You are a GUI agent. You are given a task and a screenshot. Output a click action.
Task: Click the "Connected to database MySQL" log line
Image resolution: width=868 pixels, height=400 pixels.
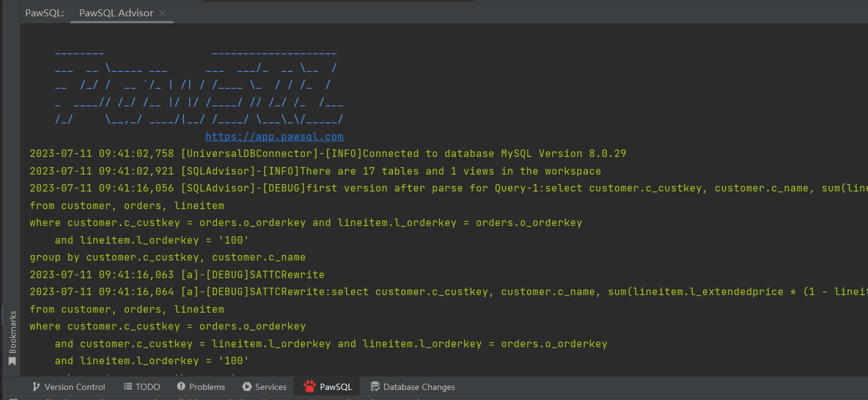pyautogui.click(x=327, y=154)
